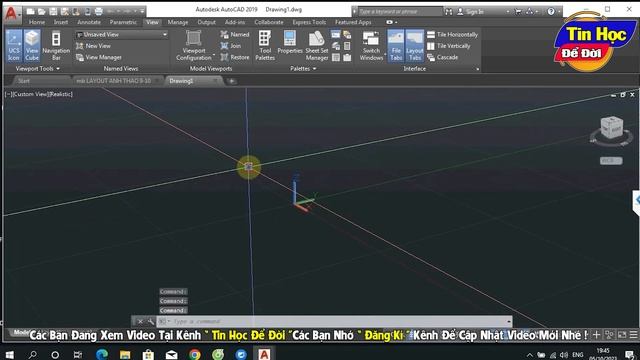Viewport: 640px width, 360px height.
Task: Click the status bar customization menu icon
Action: 633,335
